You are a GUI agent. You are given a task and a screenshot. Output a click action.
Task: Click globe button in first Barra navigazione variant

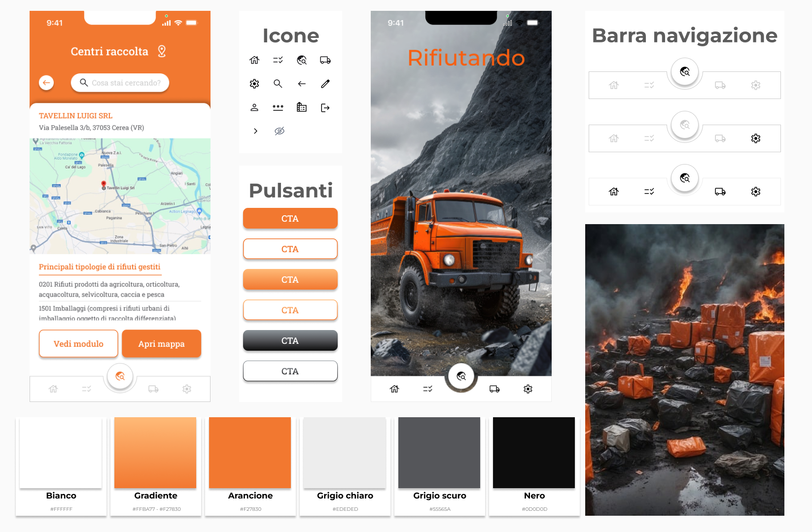[x=685, y=72]
